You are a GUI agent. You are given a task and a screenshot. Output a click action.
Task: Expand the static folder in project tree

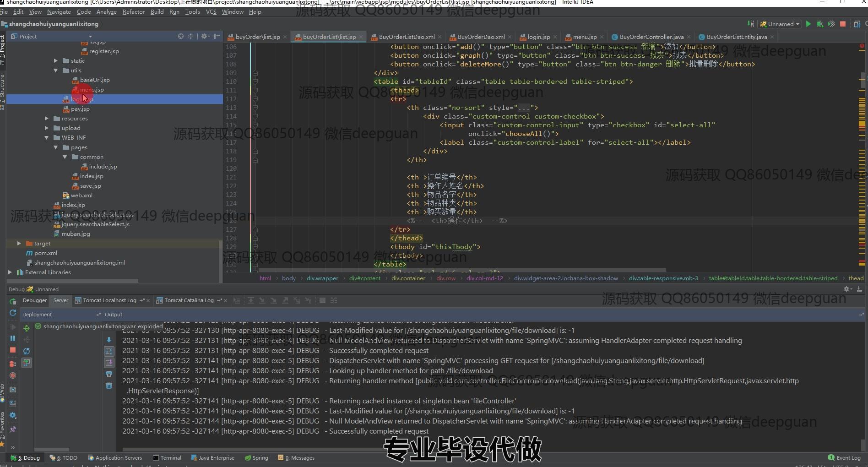pos(56,60)
